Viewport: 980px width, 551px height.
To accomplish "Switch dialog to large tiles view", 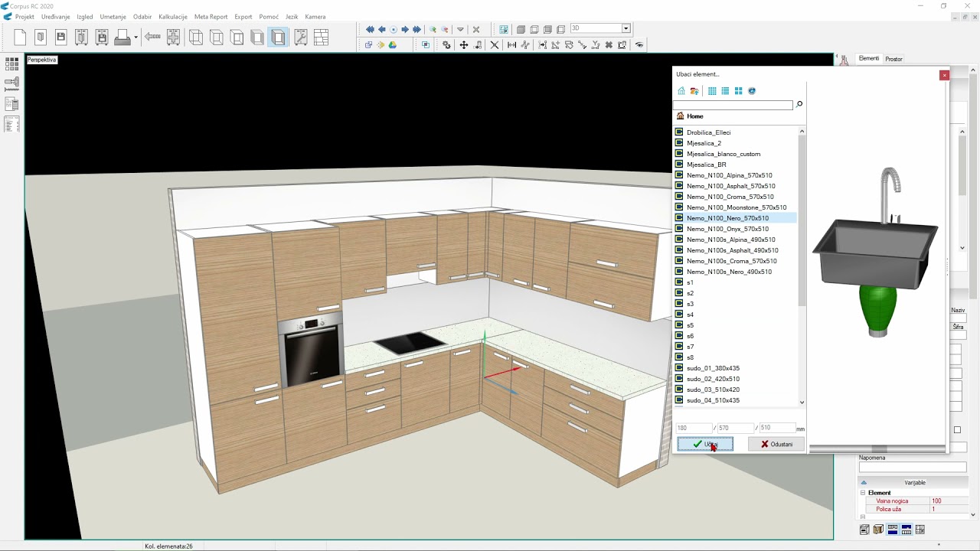I will tap(738, 91).
